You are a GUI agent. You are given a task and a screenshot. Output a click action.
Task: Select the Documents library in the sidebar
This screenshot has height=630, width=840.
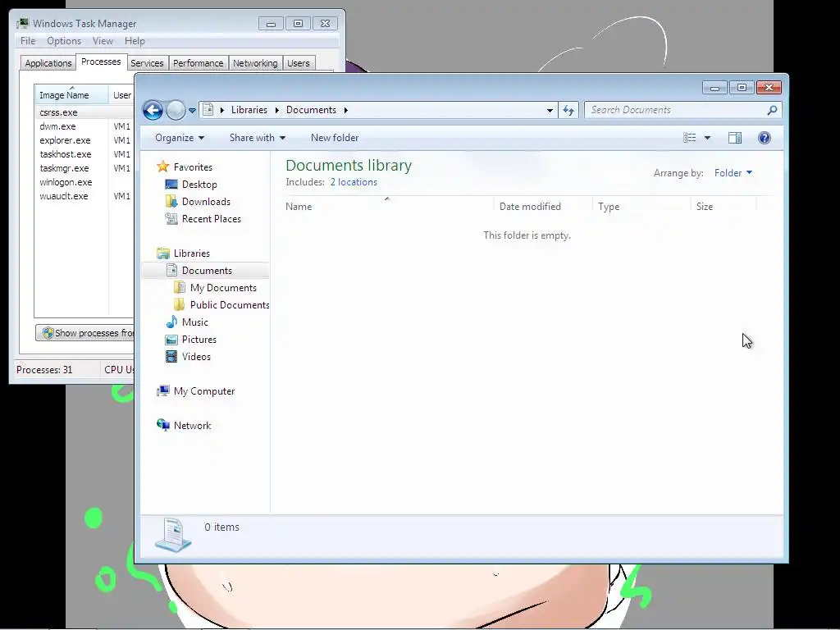click(x=207, y=271)
